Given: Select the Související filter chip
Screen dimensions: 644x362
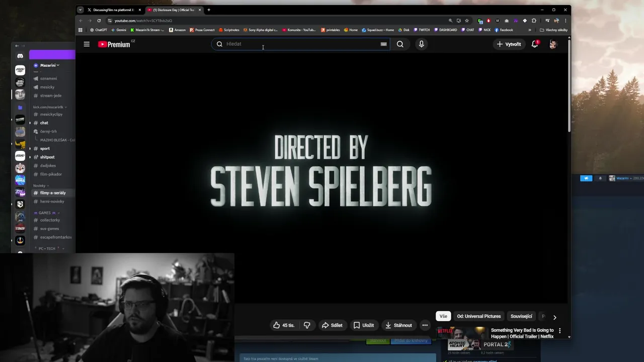Looking at the screenshot, I should pos(521,316).
